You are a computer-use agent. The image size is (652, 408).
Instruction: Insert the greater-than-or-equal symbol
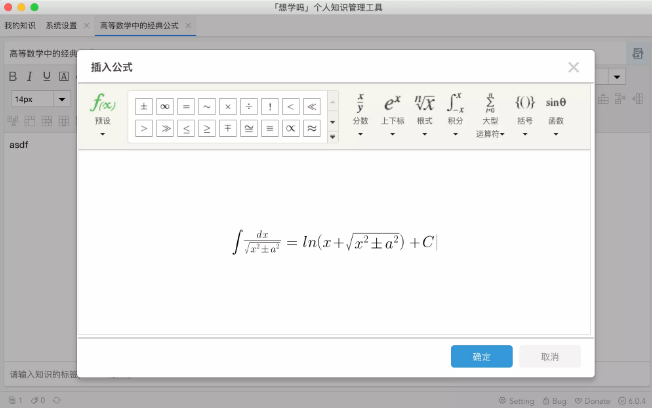[207, 129]
